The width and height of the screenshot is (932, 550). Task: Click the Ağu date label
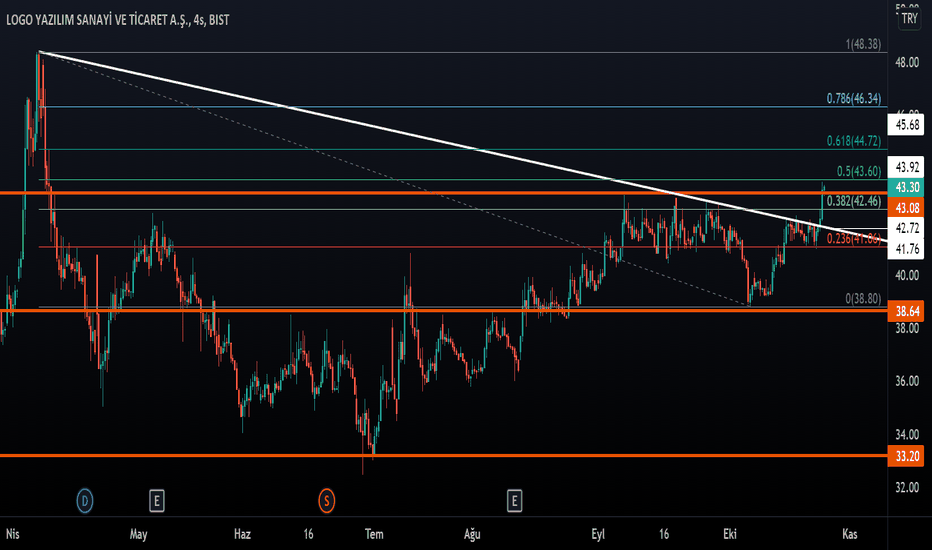[x=472, y=534]
